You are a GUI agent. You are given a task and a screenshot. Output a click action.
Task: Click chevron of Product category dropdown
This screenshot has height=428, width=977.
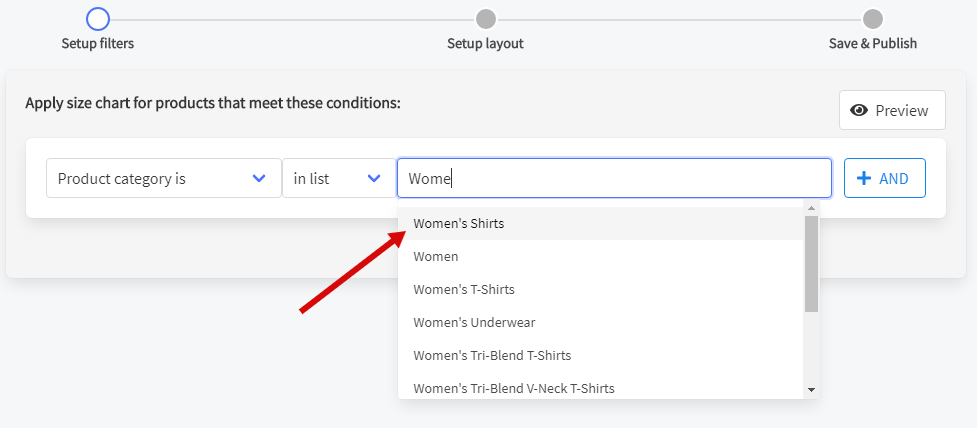pyautogui.click(x=259, y=178)
